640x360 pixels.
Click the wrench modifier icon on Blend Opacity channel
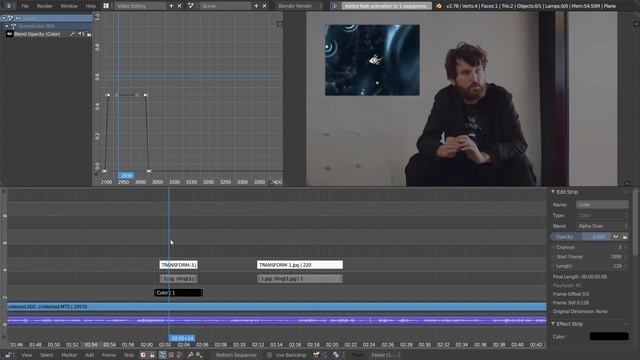point(72,34)
